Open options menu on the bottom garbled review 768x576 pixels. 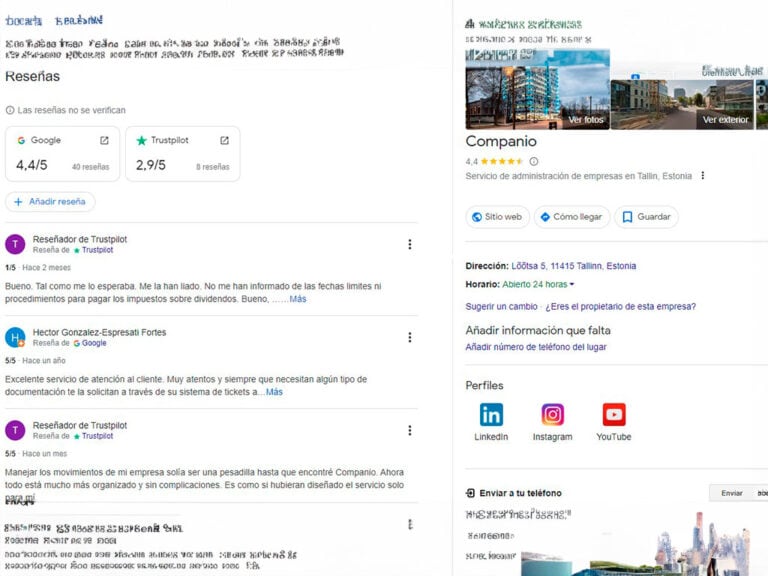[410, 525]
